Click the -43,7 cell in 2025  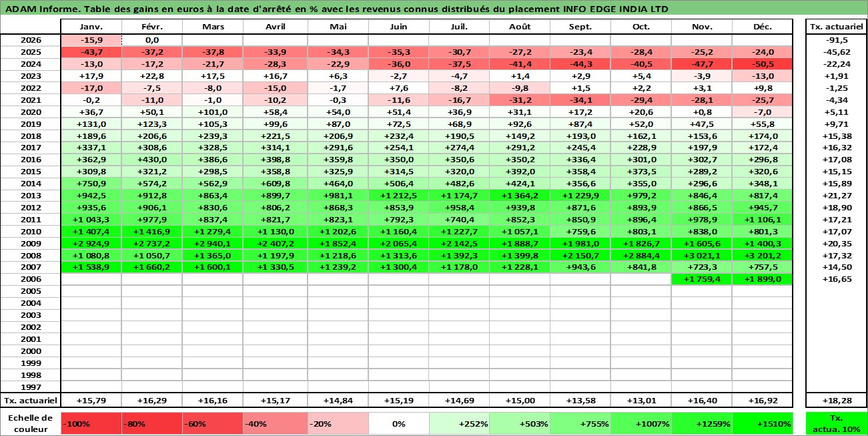91,52
